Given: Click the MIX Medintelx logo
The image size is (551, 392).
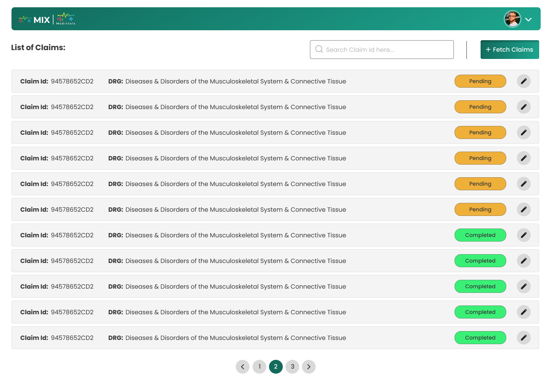Looking at the screenshot, I should tap(47, 19).
